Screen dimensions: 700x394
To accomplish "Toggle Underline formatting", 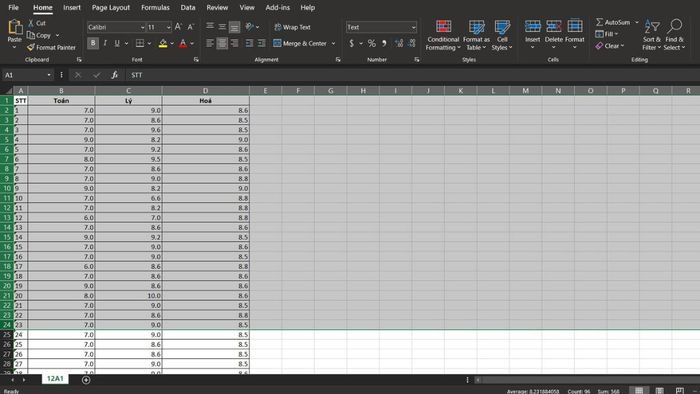I will point(117,43).
